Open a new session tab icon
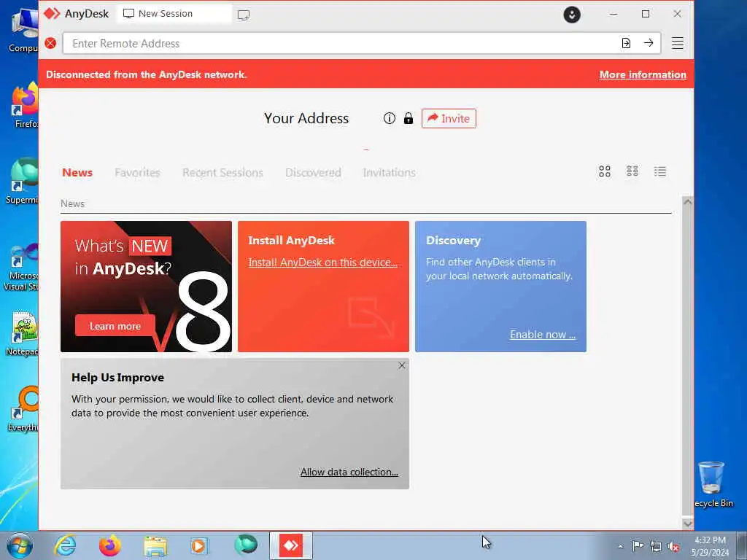747x560 pixels. click(244, 15)
